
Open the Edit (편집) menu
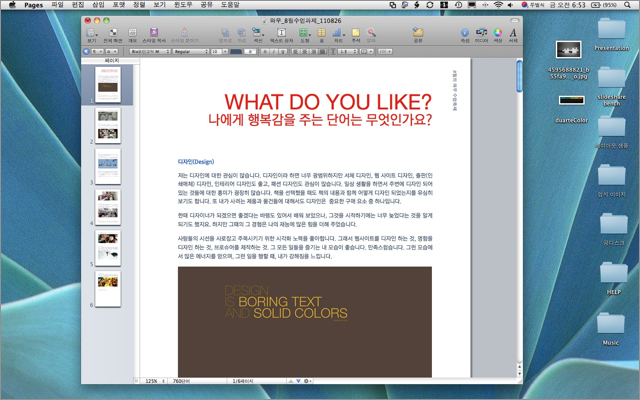coord(78,5)
